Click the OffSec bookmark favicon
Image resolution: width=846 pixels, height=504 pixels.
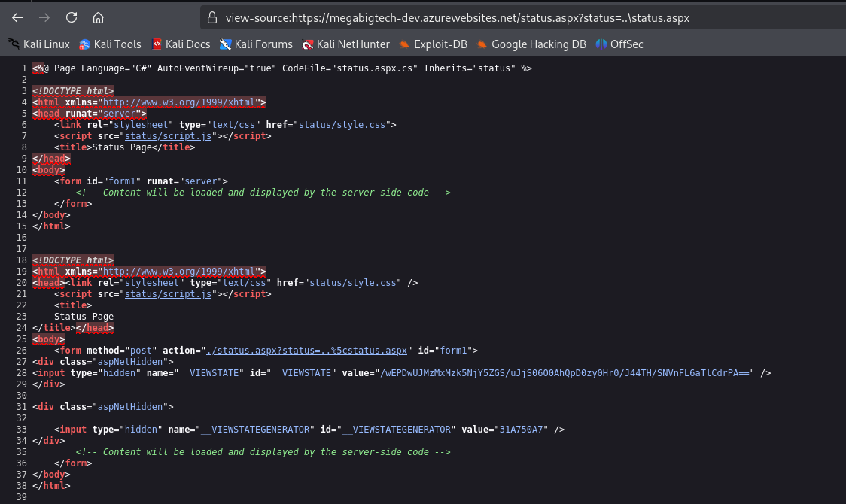tap(601, 44)
